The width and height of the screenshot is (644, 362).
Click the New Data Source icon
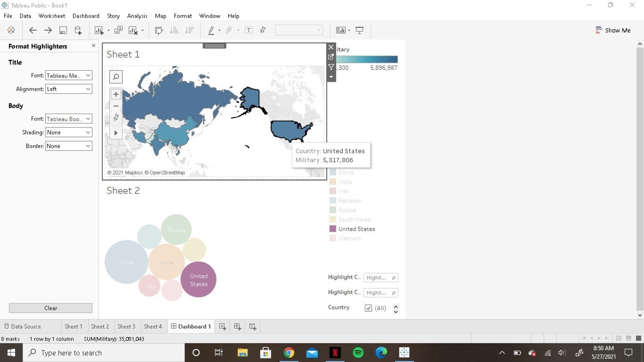[x=78, y=30]
